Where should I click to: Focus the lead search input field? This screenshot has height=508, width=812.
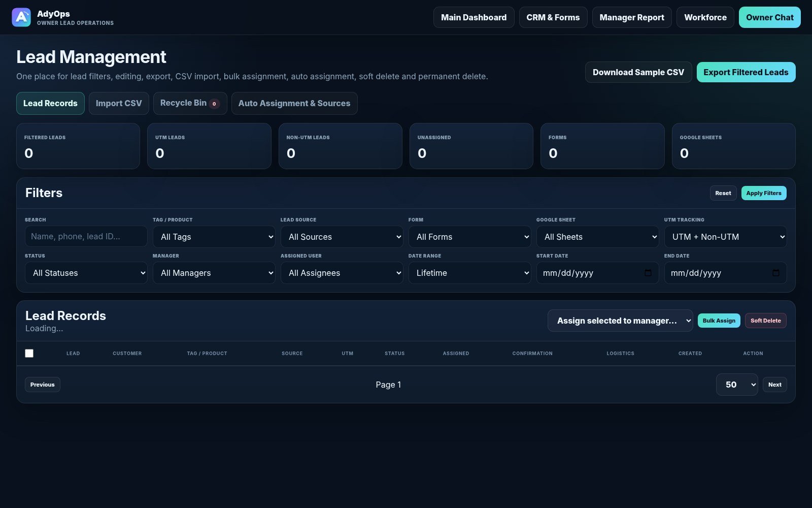86,237
